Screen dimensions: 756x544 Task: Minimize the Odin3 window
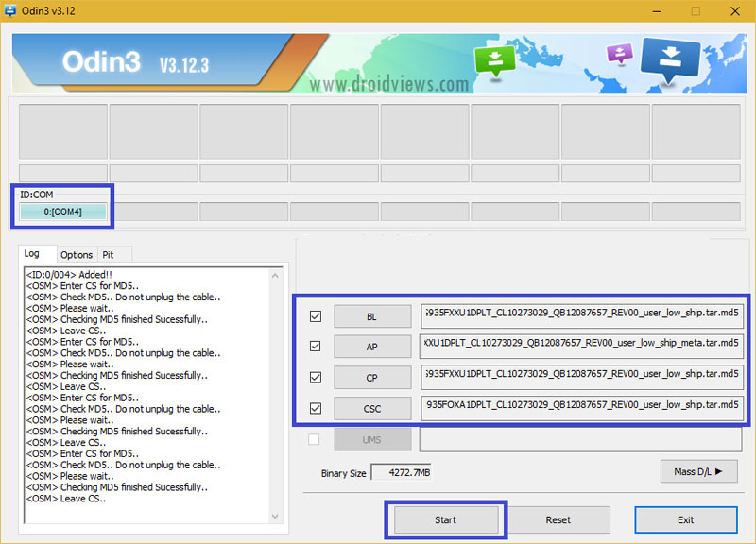657,11
